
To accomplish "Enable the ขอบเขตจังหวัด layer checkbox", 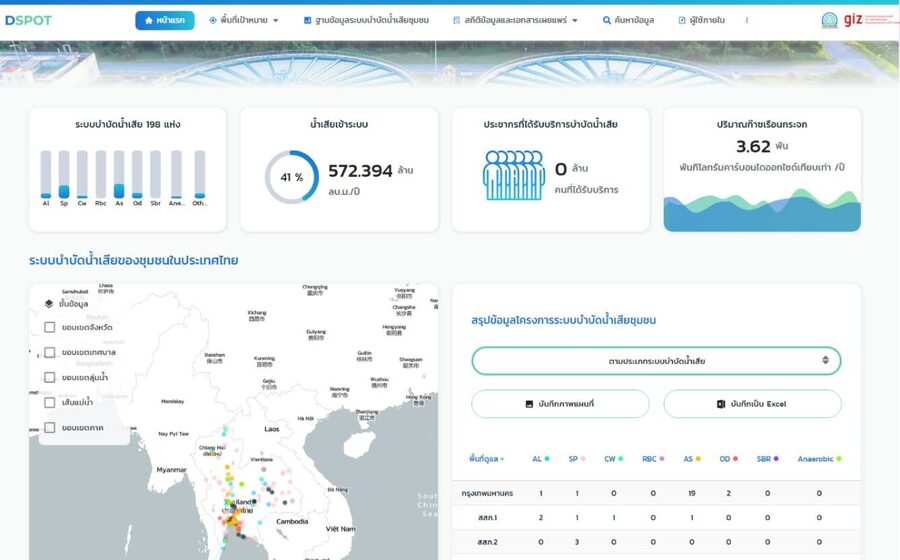I will [x=50, y=327].
